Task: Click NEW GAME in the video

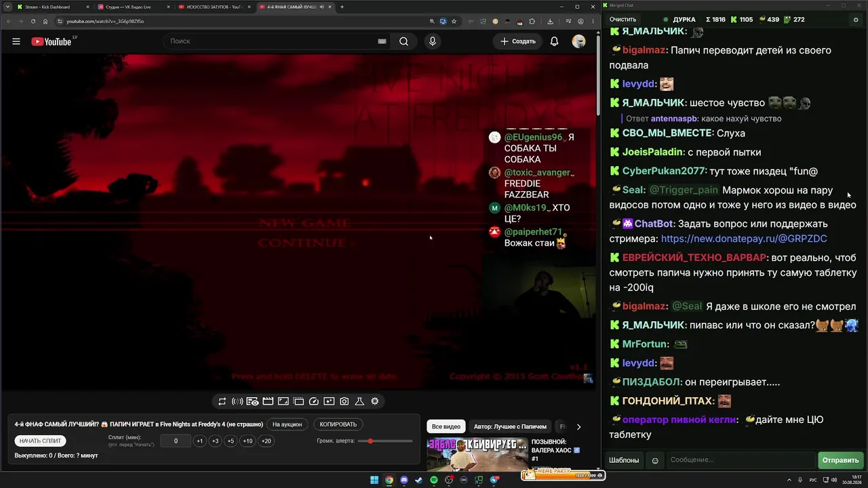Action: coord(304,223)
